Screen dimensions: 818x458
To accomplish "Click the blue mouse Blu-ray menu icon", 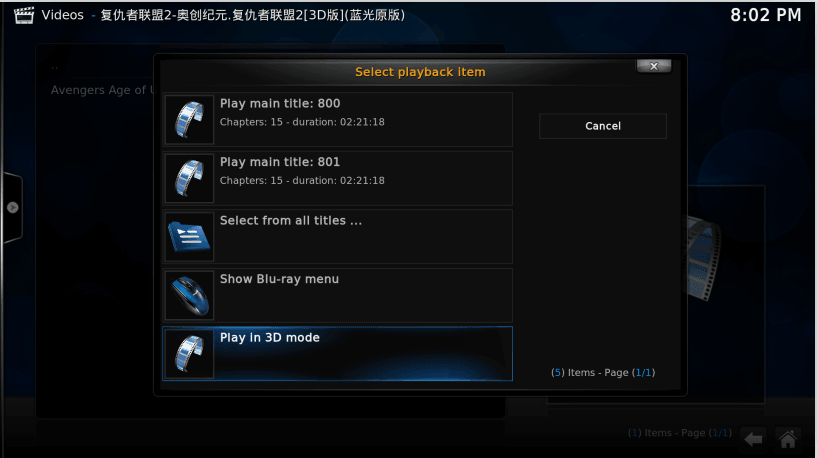I will coord(189,295).
